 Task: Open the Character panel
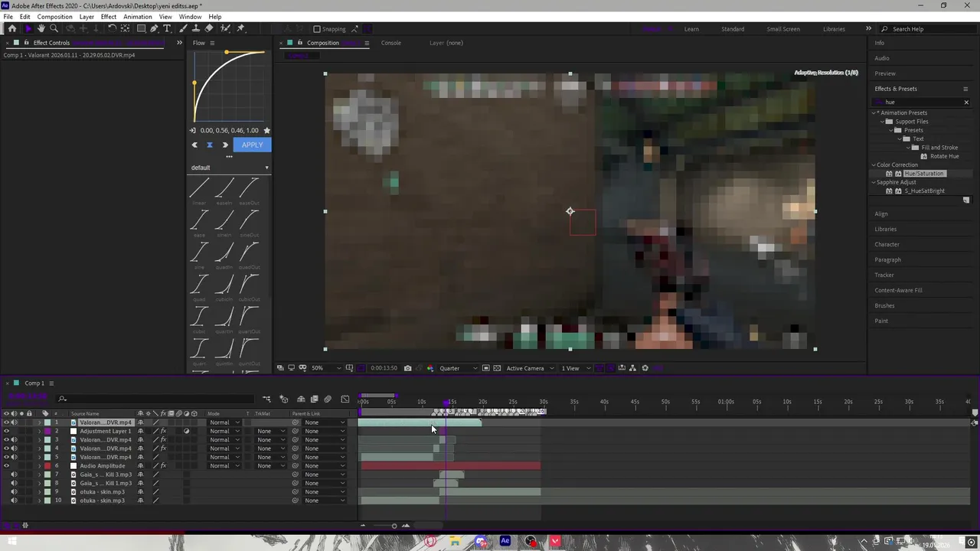(887, 244)
